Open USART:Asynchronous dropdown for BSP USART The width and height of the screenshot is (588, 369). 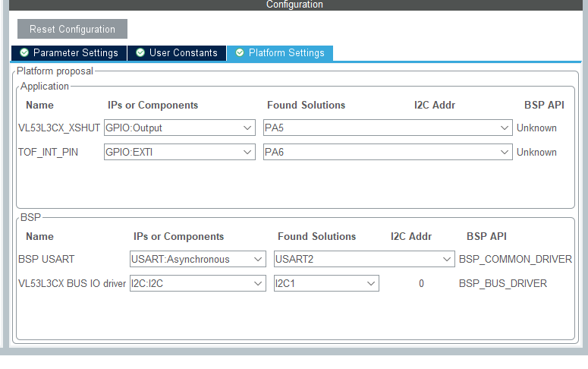tap(197, 259)
